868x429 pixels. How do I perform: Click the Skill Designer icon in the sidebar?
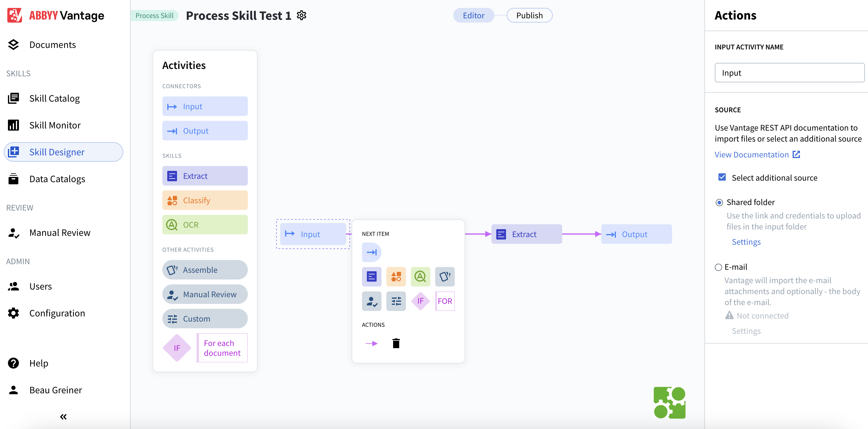click(13, 152)
